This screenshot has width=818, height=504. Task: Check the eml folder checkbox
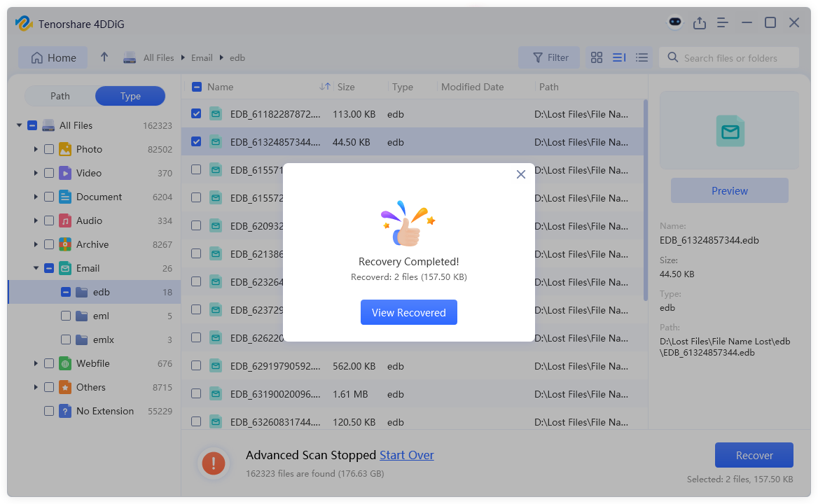[66, 316]
